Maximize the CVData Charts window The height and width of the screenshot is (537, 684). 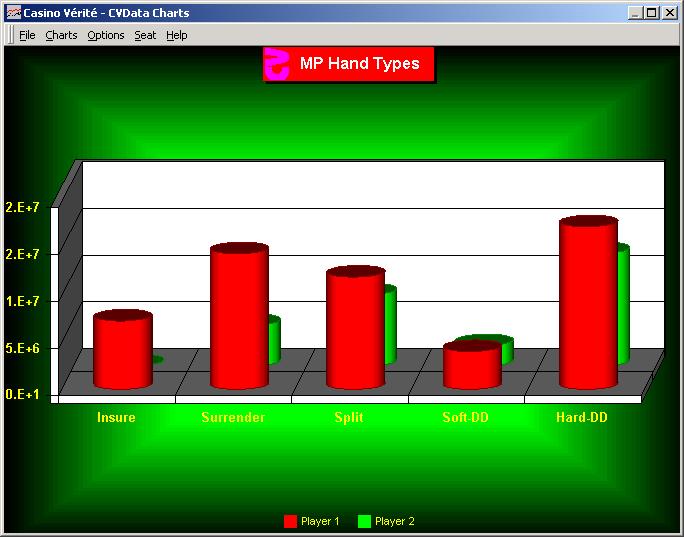[652, 13]
